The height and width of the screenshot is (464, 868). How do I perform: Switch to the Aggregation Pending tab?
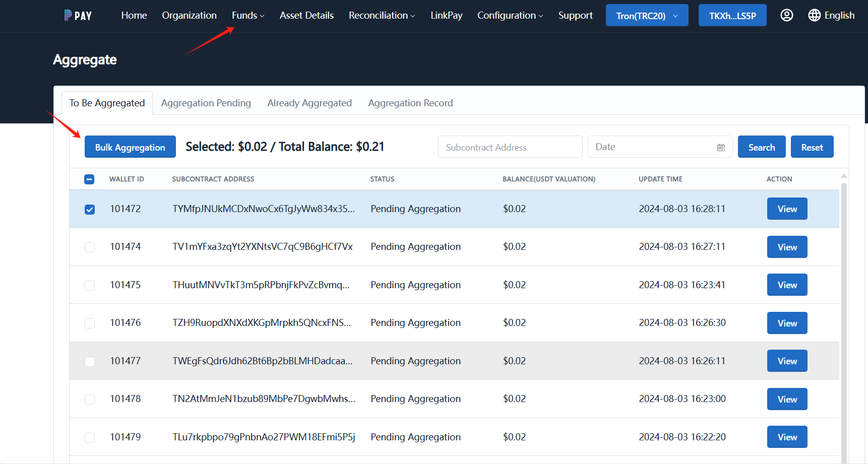tap(206, 103)
